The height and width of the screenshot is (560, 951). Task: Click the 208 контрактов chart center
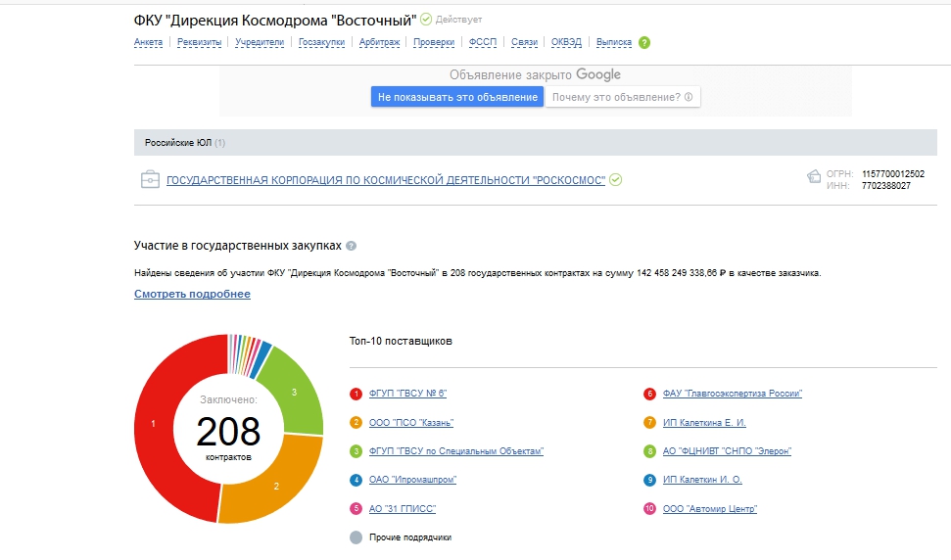tap(228, 431)
